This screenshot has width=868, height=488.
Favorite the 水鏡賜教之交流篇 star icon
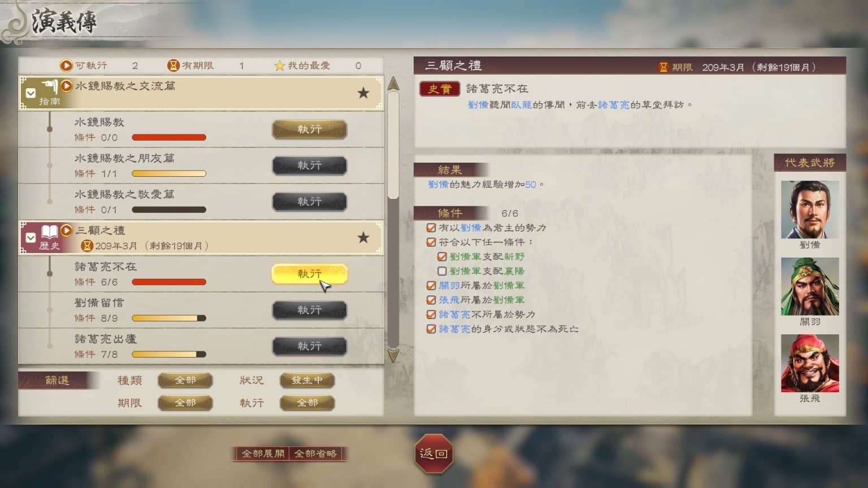(363, 93)
